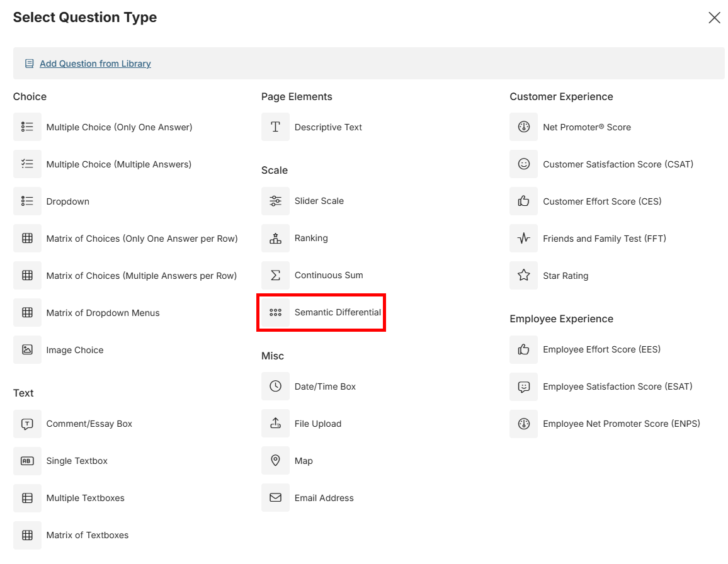This screenshot has height=564, width=728.
Task: Select Matrix of Dropdown Menus label
Action: 103,313
